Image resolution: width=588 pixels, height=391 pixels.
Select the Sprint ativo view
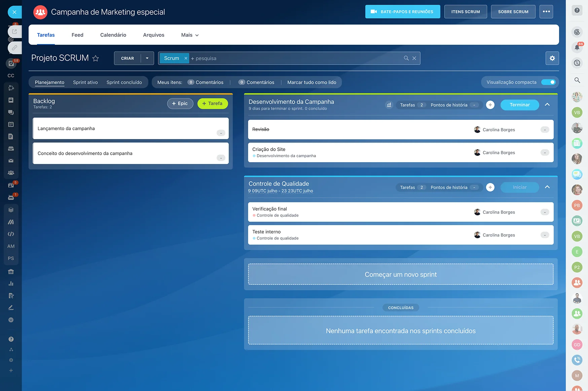[85, 82]
